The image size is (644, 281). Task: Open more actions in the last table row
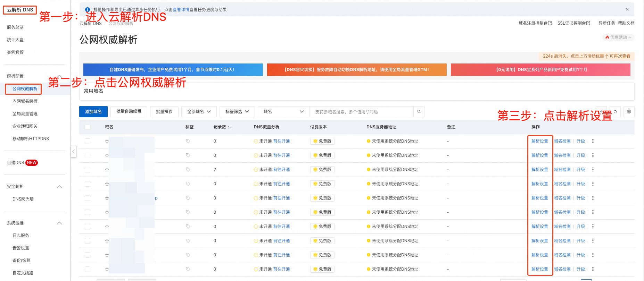[x=593, y=269]
